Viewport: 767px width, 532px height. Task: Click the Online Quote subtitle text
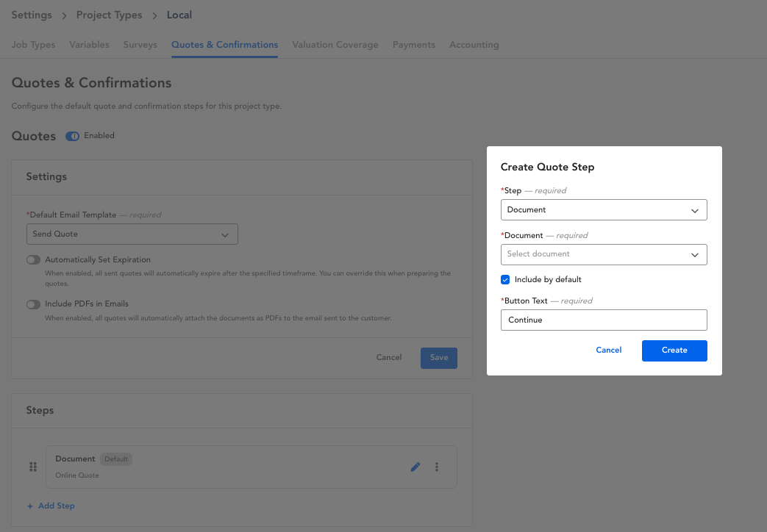[x=76, y=475]
